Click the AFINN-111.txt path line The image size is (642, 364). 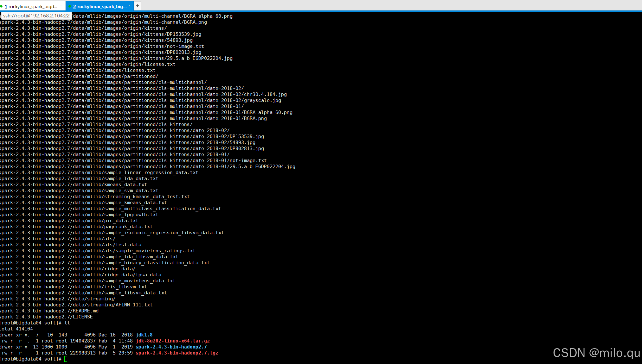tap(76, 305)
